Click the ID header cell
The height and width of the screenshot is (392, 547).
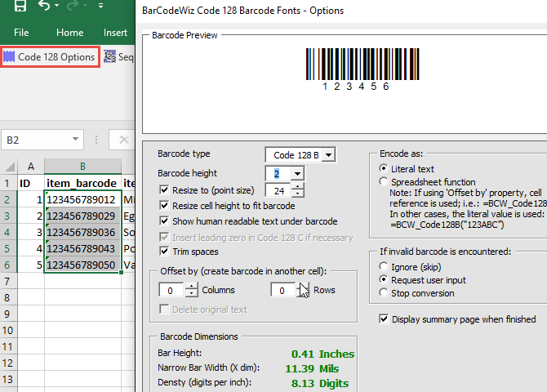[31, 183]
